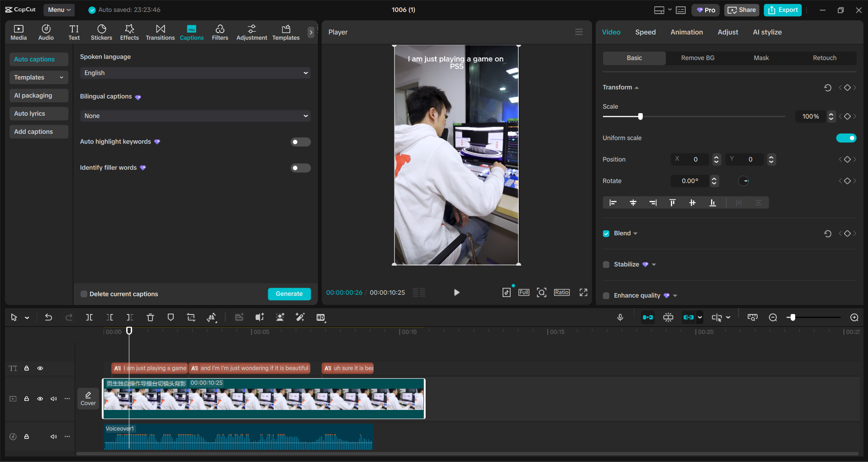Switch to the Speed tab

tap(645, 32)
